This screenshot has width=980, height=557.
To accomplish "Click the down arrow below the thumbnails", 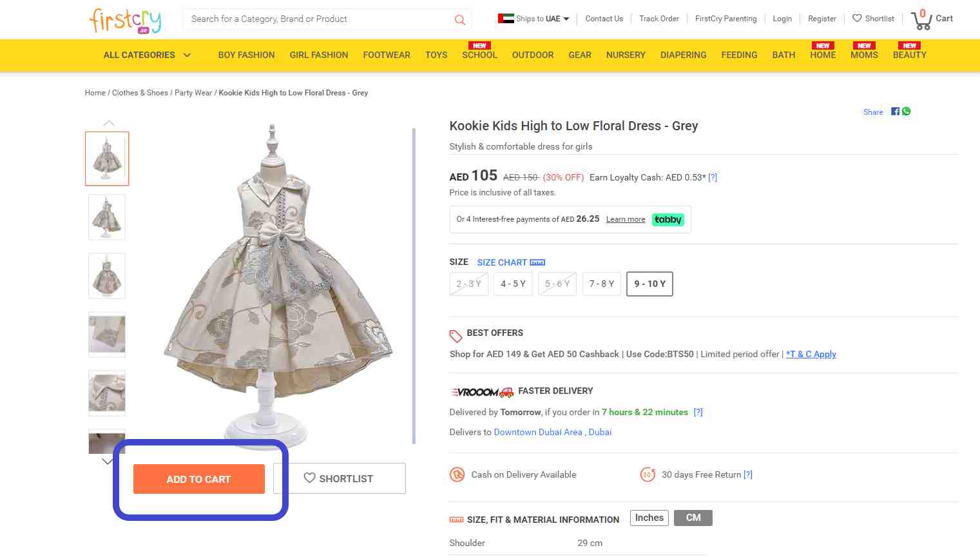I will coord(108,462).
